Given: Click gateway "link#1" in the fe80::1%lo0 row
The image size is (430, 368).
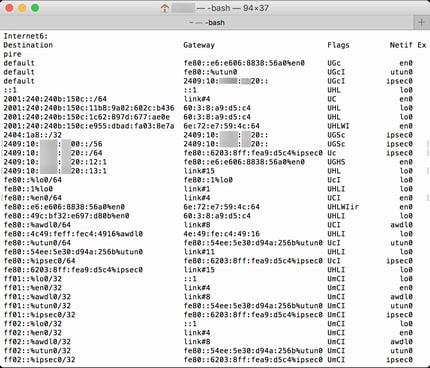Looking at the screenshot, I should click(197, 189).
